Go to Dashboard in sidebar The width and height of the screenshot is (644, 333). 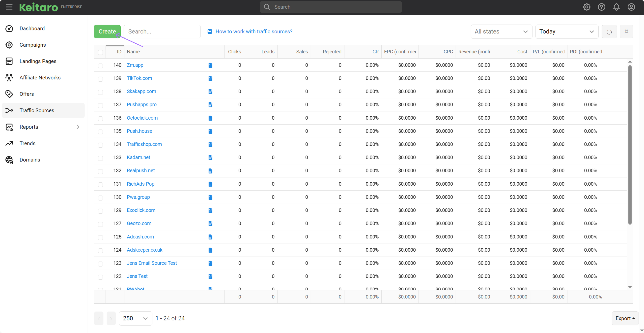point(43,29)
